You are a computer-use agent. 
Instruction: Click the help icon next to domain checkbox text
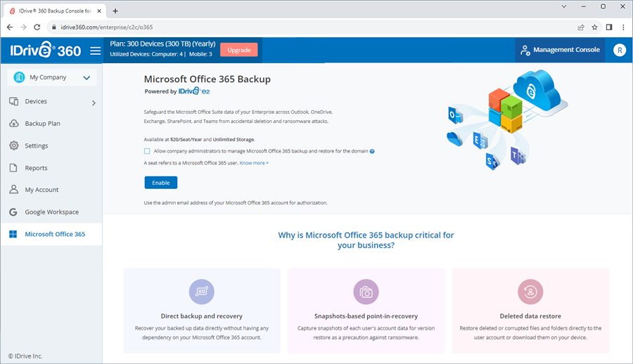tap(372, 151)
